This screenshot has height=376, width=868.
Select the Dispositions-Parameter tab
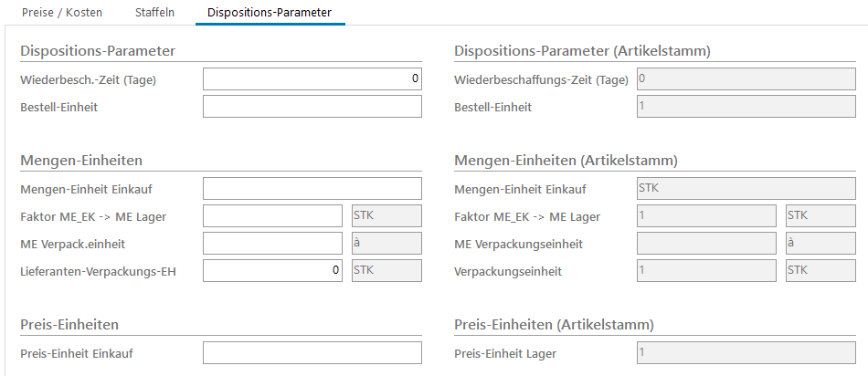pyautogui.click(x=270, y=13)
